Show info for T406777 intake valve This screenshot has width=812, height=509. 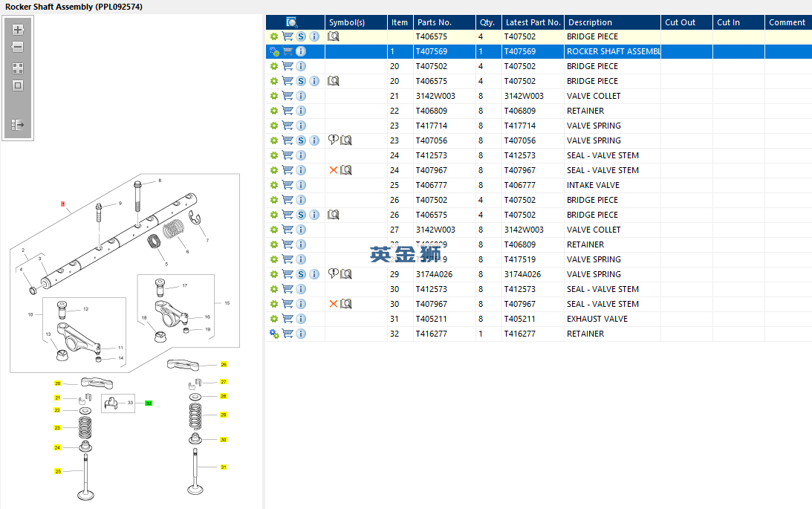click(x=301, y=185)
